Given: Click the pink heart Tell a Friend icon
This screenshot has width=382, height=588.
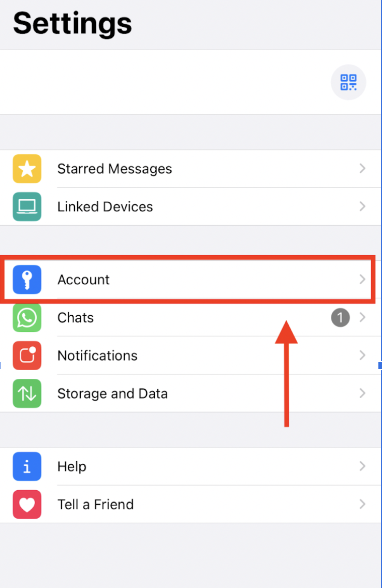Looking at the screenshot, I should [x=27, y=504].
